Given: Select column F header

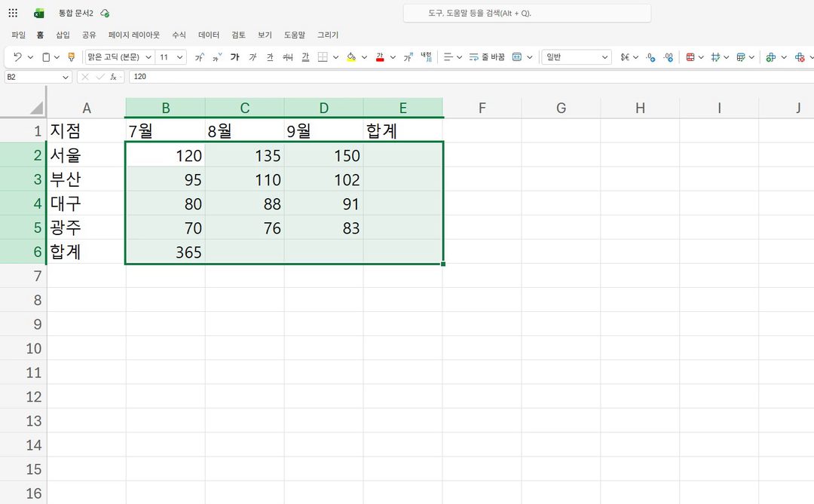Looking at the screenshot, I should coord(482,108).
